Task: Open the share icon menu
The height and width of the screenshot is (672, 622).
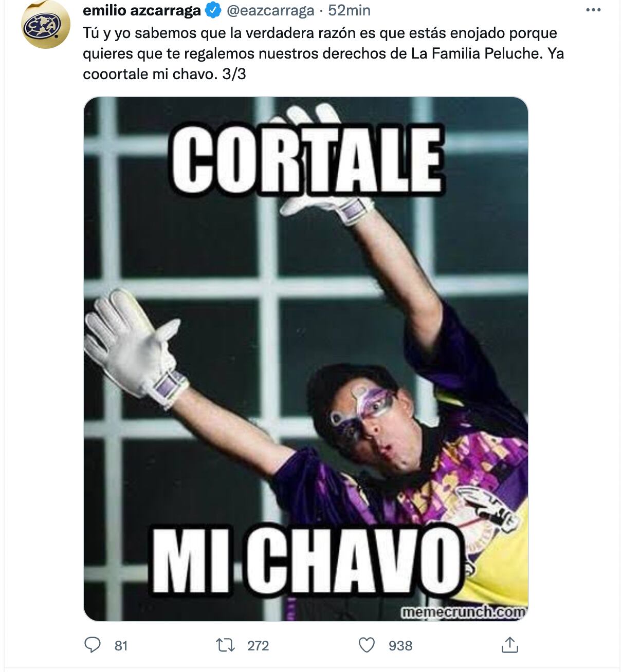Action: (509, 645)
